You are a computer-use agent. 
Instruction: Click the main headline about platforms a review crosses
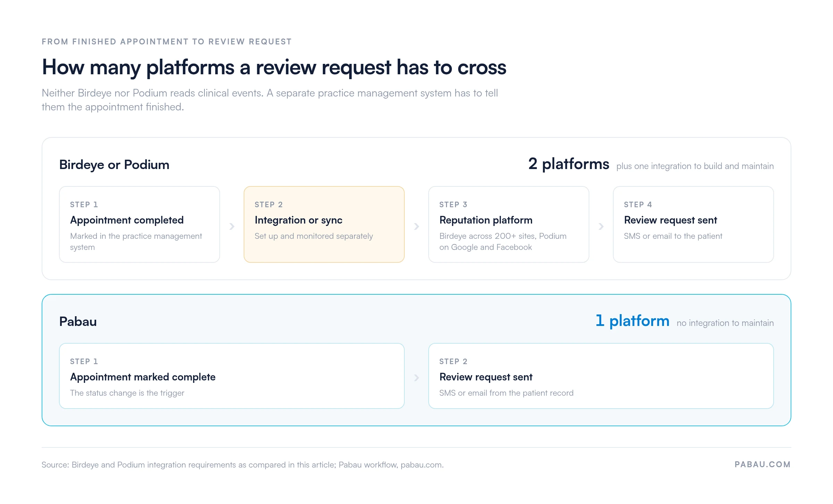(x=274, y=67)
